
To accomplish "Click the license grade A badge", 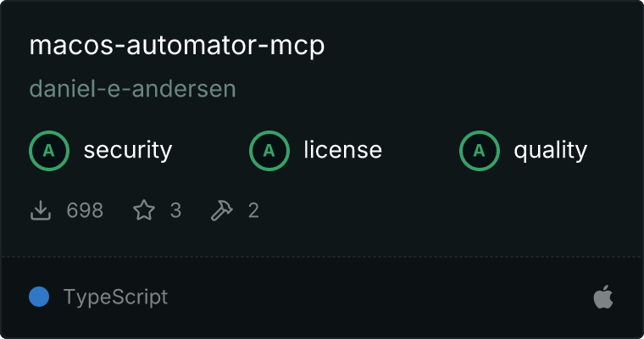I will coord(269,150).
